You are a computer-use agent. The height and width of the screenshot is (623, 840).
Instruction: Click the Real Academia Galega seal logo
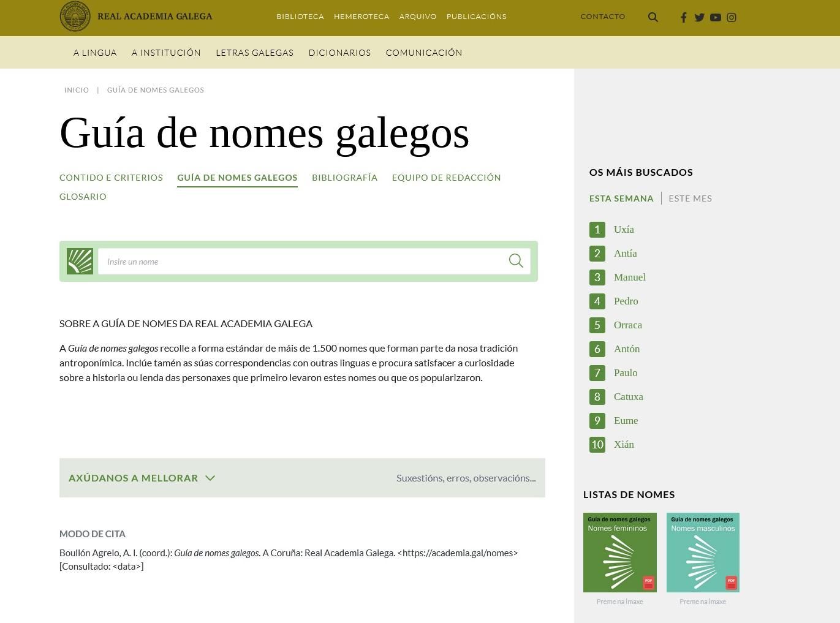click(75, 16)
